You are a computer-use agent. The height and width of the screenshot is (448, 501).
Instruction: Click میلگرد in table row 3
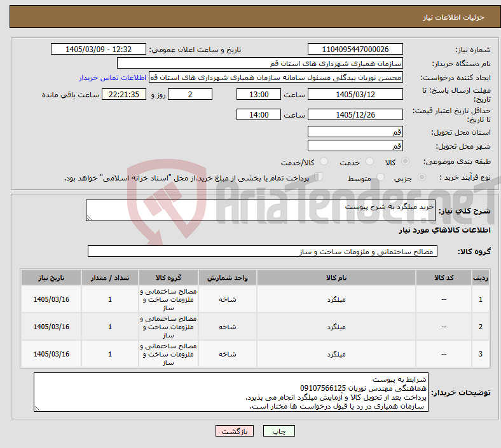pos(336,354)
